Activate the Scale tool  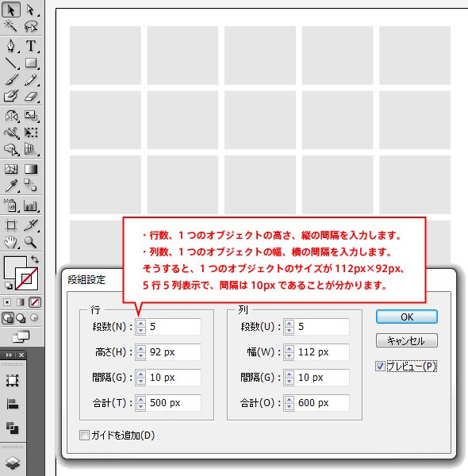(30, 116)
